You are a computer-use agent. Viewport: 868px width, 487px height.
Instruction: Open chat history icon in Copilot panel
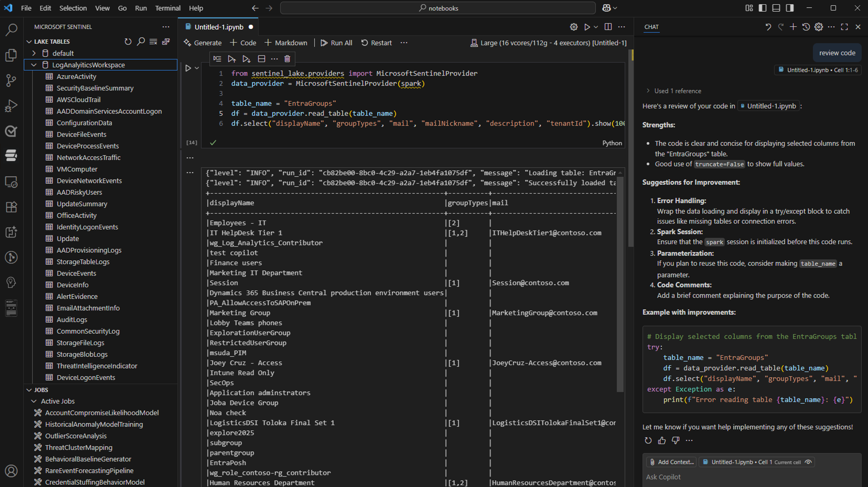(806, 27)
